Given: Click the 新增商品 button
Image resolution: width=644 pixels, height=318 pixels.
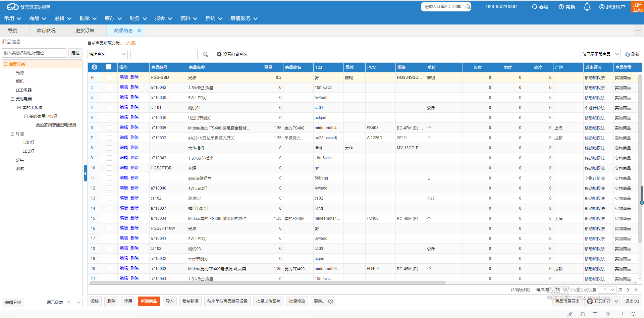Looking at the screenshot, I should (x=149, y=301).
